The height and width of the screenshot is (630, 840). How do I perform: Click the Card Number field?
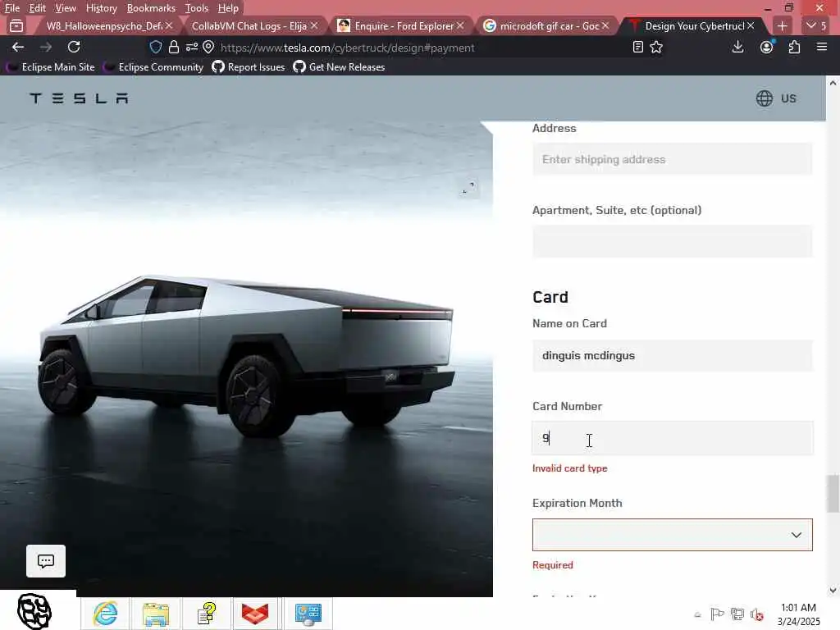click(673, 438)
